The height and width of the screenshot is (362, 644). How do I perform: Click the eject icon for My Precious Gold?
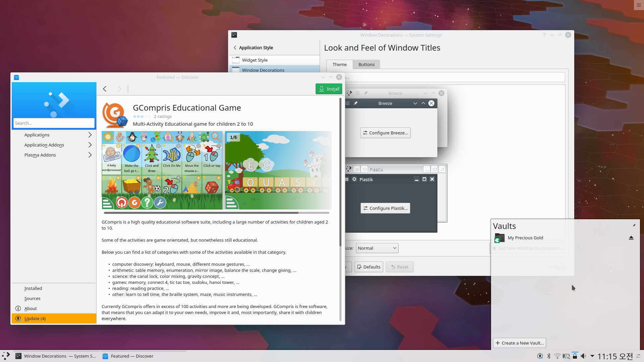click(x=631, y=238)
